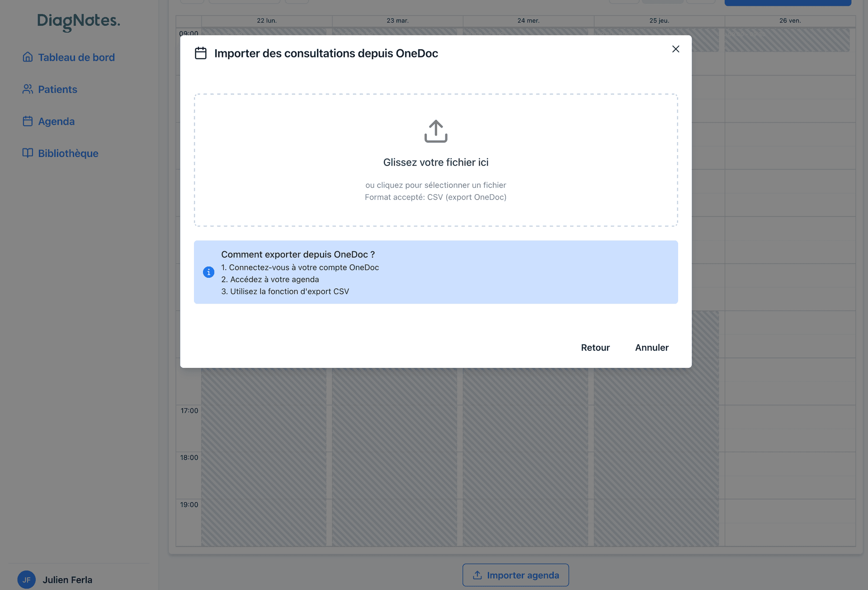The height and width of the screenshot is (590, 868).
Task: Select the Patients people icon in sidebar
Action: [x=28, y=89]
